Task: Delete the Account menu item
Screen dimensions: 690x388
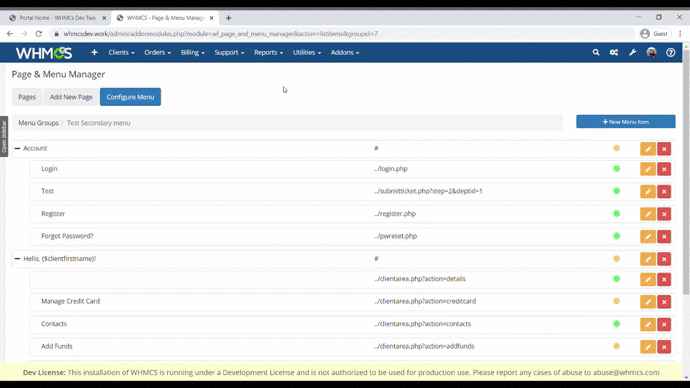Action: click(x=664, y=149)
